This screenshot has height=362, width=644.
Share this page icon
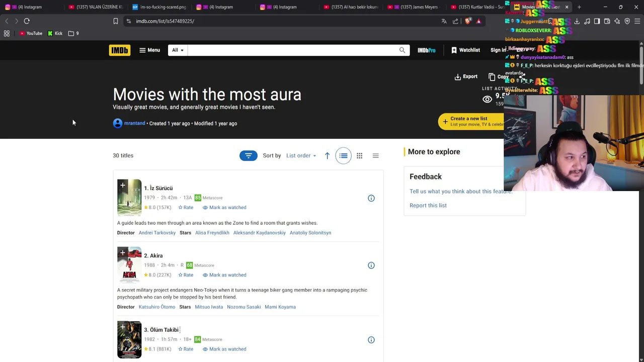click(x=455, y=21)
